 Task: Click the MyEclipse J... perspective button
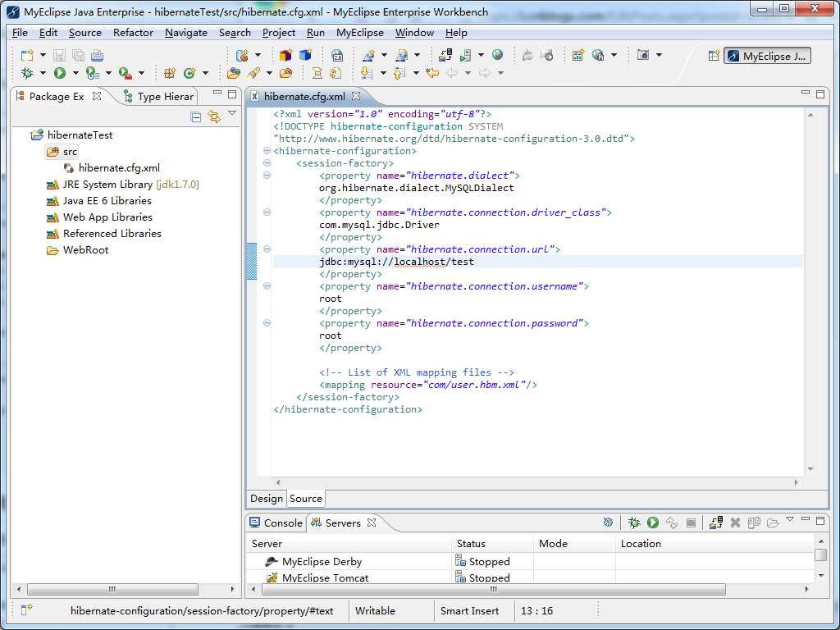coord(767,56)
